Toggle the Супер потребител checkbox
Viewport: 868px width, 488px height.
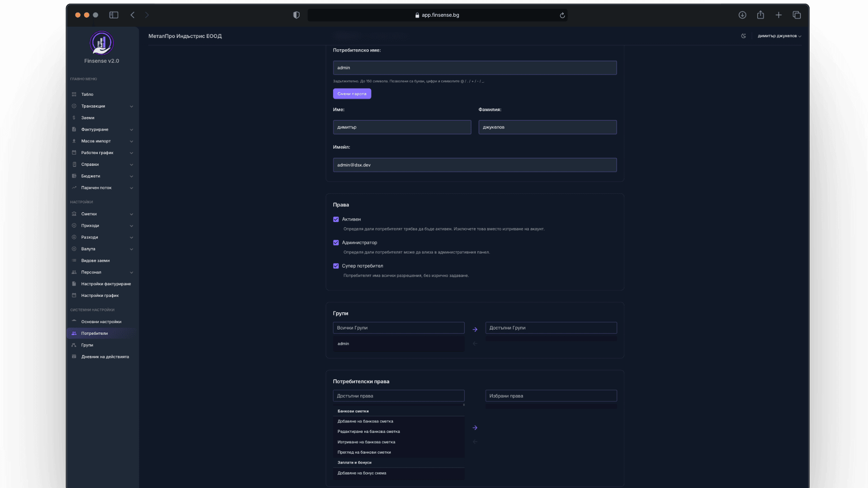coord(336,266)
